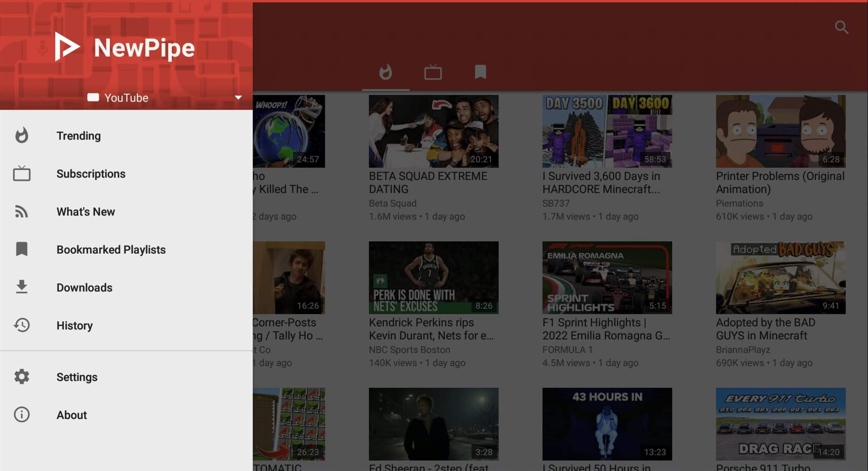Click the YouTube service selector label
868x471 pixels.
[x=126, y=98]
